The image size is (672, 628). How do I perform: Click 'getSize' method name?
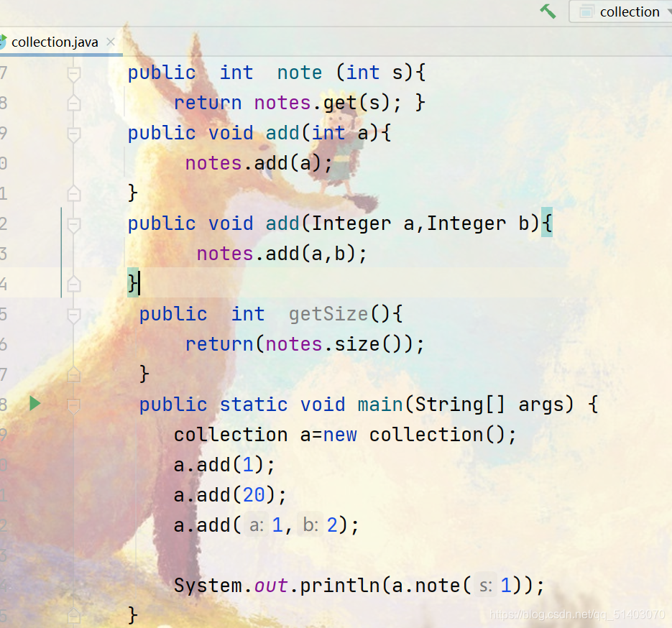point(328,315)
